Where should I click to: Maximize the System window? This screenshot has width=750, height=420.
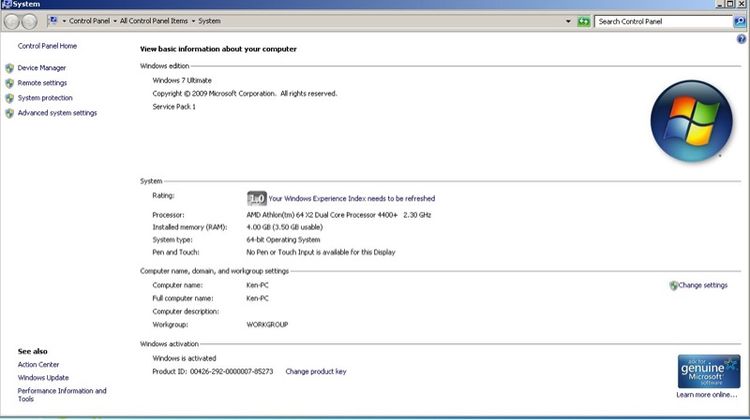(x=730, y=4)
